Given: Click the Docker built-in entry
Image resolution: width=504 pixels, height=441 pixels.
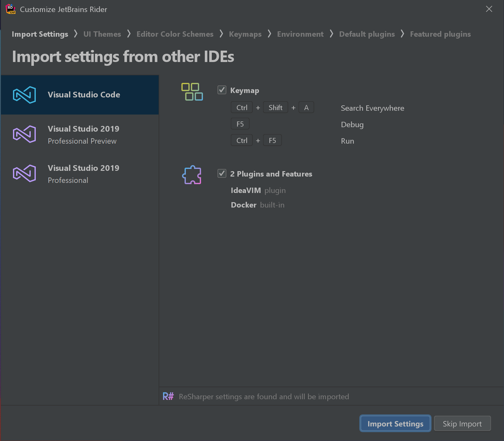Looking at the screenshot, I should click(258, 205).
